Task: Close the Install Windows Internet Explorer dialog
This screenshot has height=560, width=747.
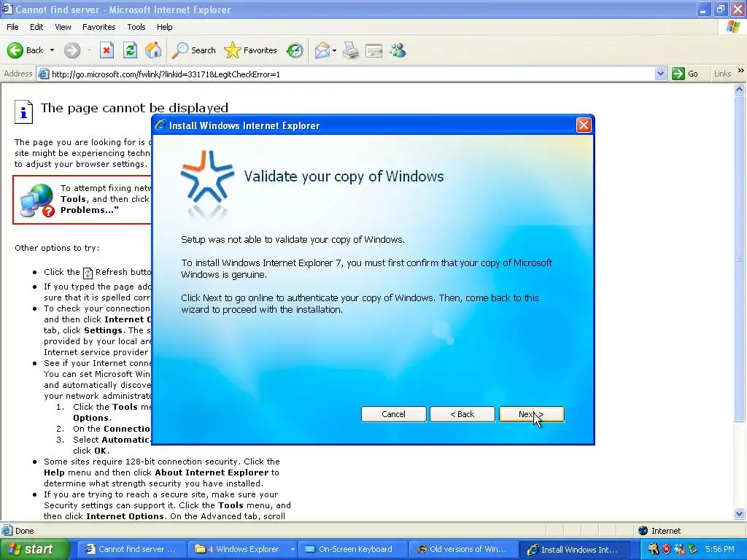Action: point(584,125)
